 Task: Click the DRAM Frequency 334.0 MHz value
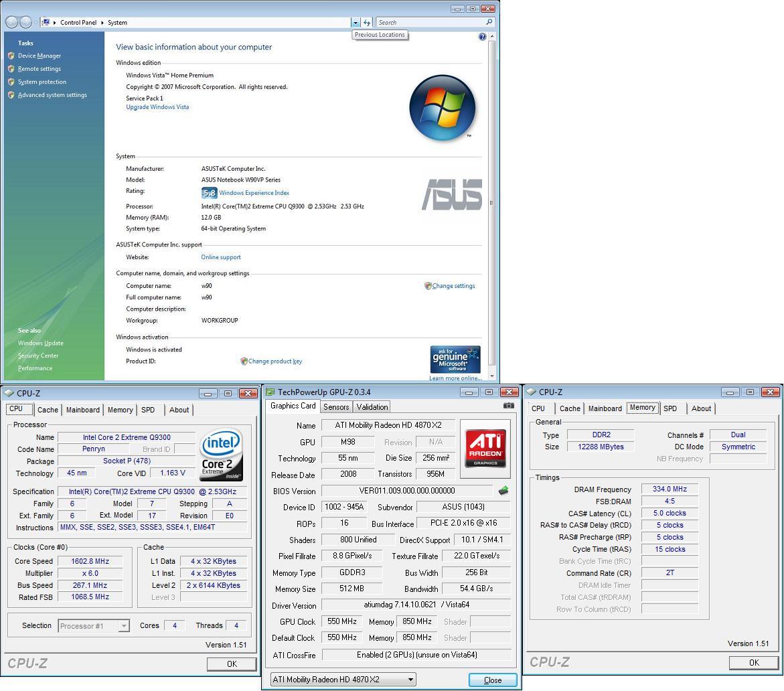click(670, 489)
